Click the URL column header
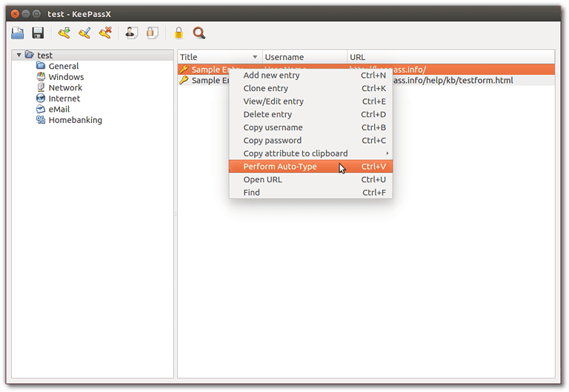This screenshot has width=569, height=392. [x=450, y=57]
